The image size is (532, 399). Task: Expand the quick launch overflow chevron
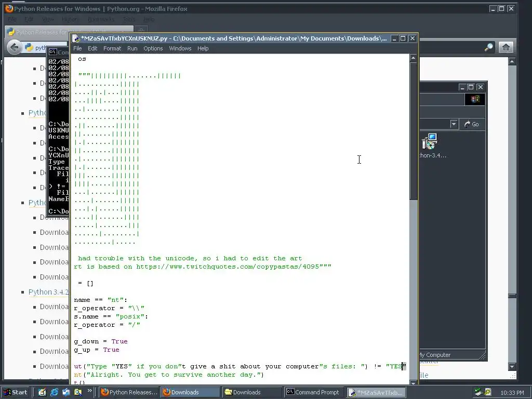(89, 391)
